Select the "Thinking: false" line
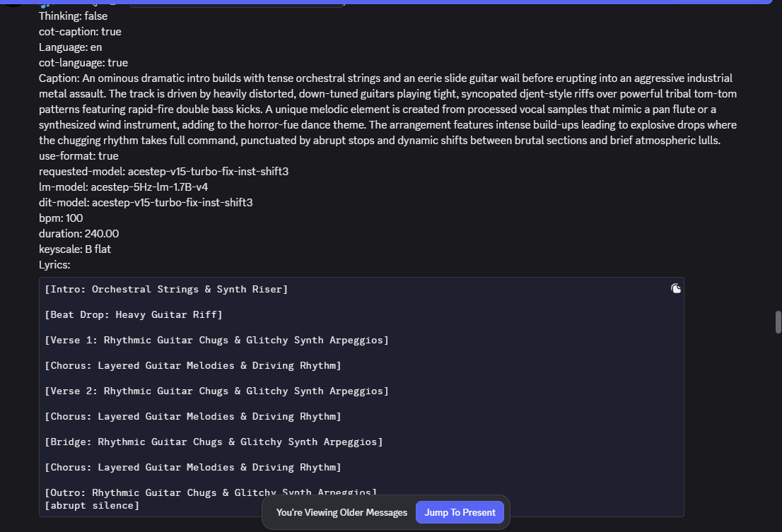The width and height of the screenshot is (782, 532). tap(74, 16)
